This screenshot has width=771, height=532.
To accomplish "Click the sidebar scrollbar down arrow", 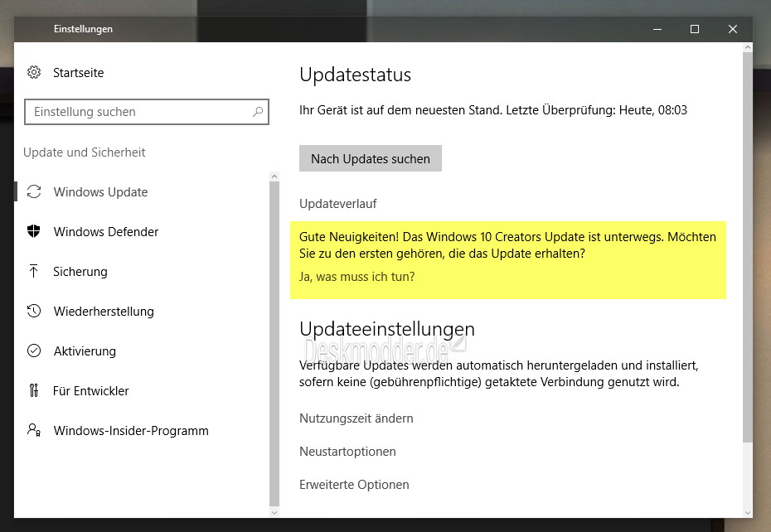I will pyautogui.click(x=274, y=512).
